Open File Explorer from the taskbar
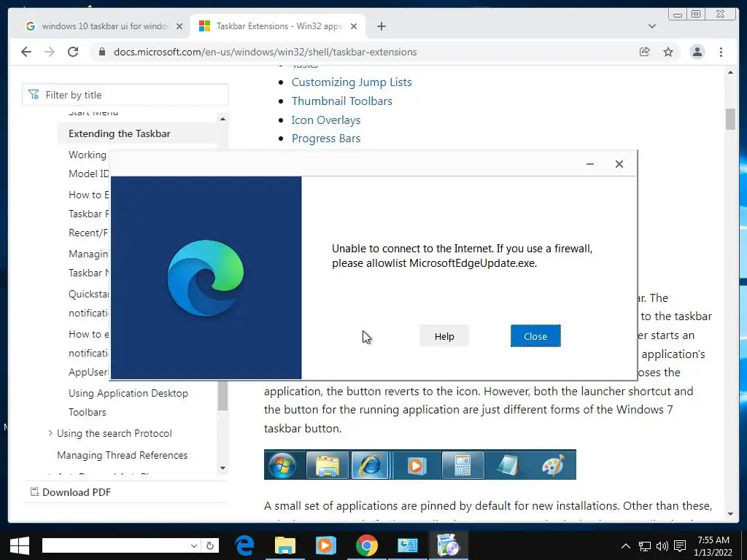Image resolution: width=747 pixels, height=560 pixels. pos(285,545)
